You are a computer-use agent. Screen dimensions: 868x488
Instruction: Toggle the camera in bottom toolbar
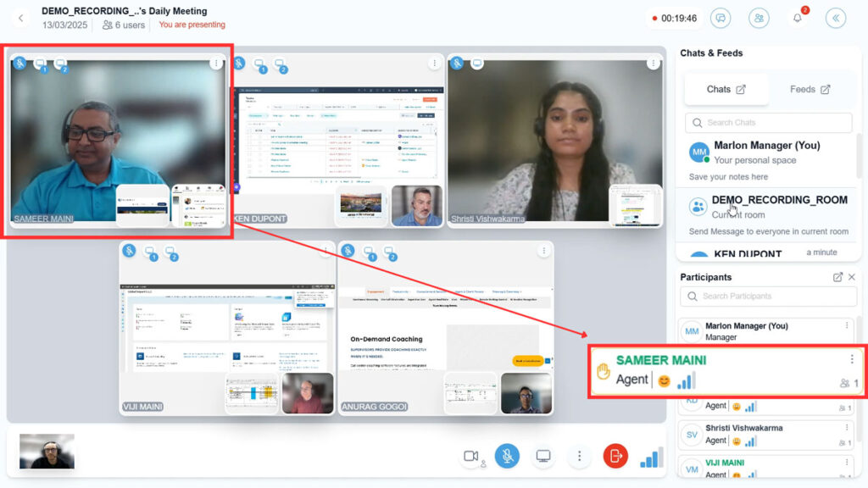pyautogui.click(x=471, y=456)
